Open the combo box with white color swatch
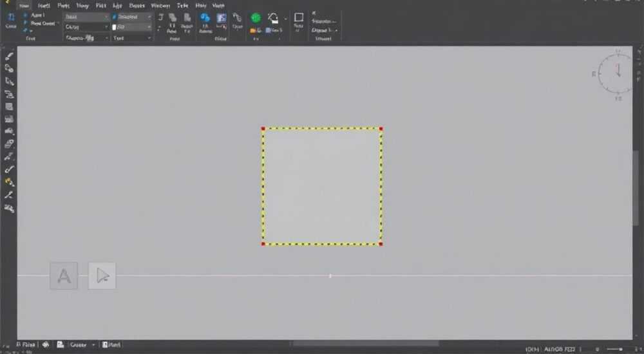 [x=132, y=27]
